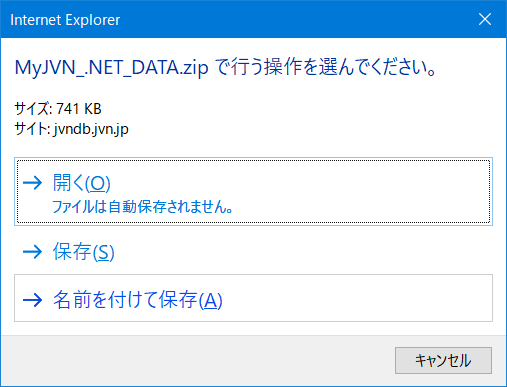Screen dimensions: 507x387
Task: Click the heading MyJVN_.NET_DATA.zip で行う操作を選んでください。
Action: [x=226, y=67]
